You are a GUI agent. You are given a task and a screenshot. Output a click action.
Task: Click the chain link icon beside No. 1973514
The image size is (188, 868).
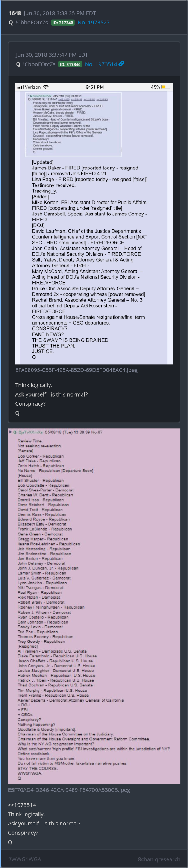pos(121,64)
